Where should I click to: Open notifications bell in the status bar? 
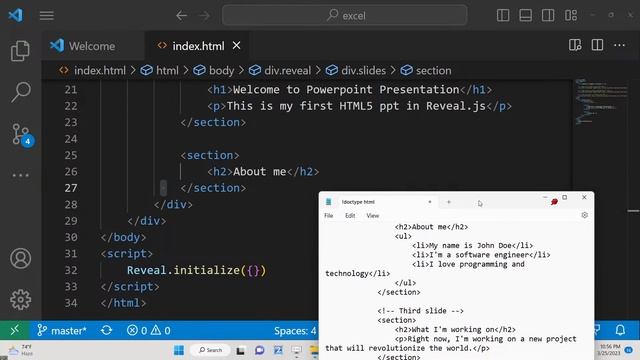(620, 330)
